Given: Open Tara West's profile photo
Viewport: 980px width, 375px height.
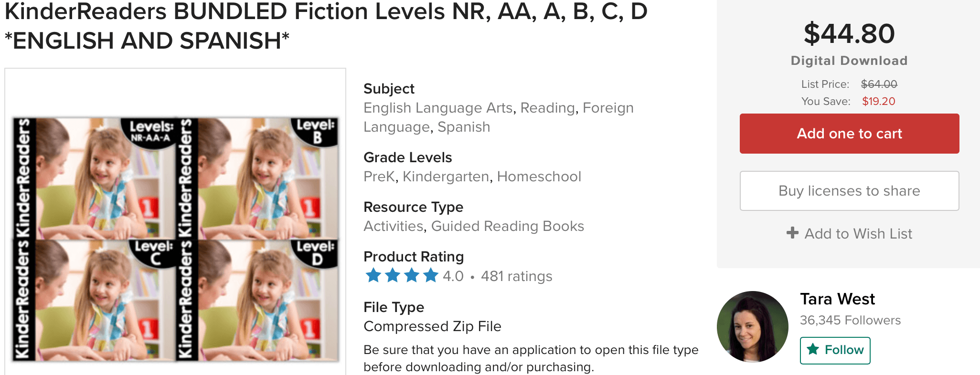Looking at the screenshot, I should [752, 326].
